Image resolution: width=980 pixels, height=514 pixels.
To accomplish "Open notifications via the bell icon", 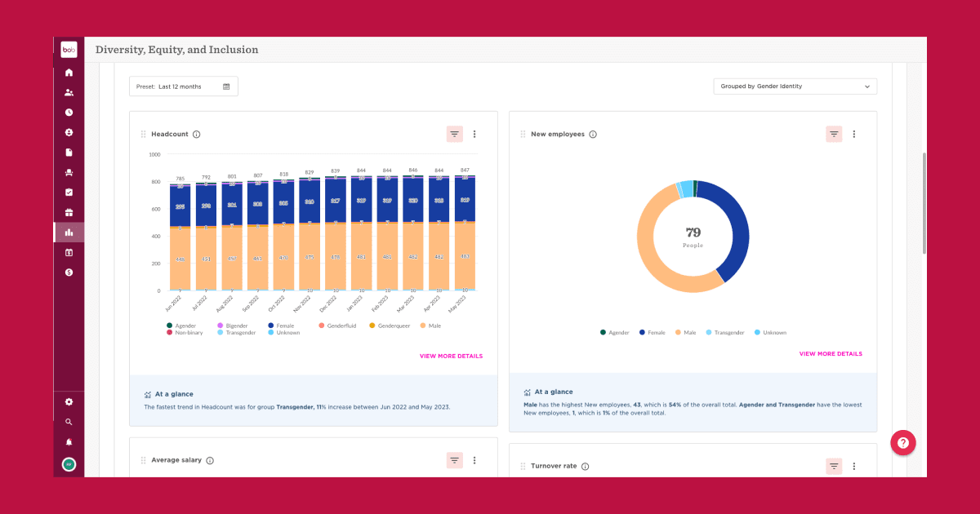I will tap(69, 441).
